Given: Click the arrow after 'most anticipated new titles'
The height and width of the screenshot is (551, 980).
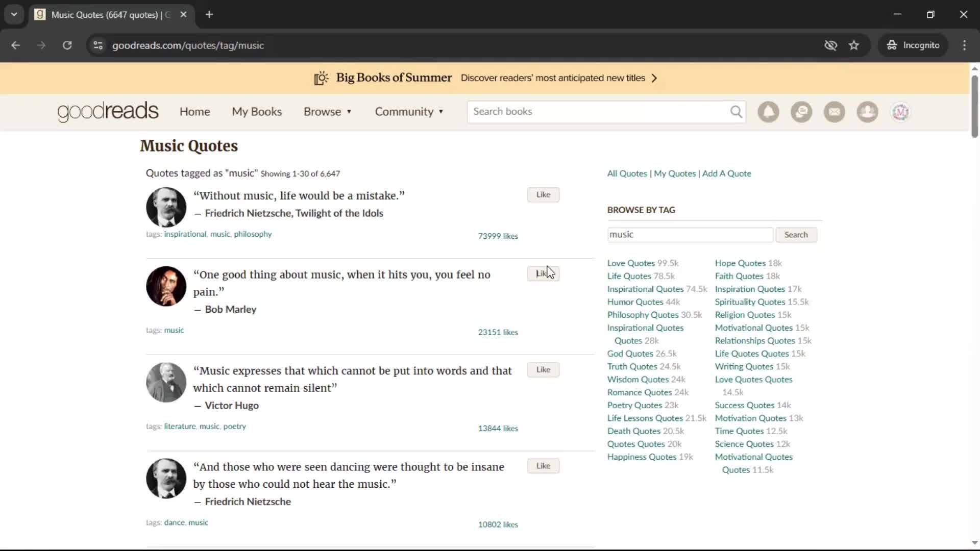Looking at the screenshot, I should pos(654,78).
